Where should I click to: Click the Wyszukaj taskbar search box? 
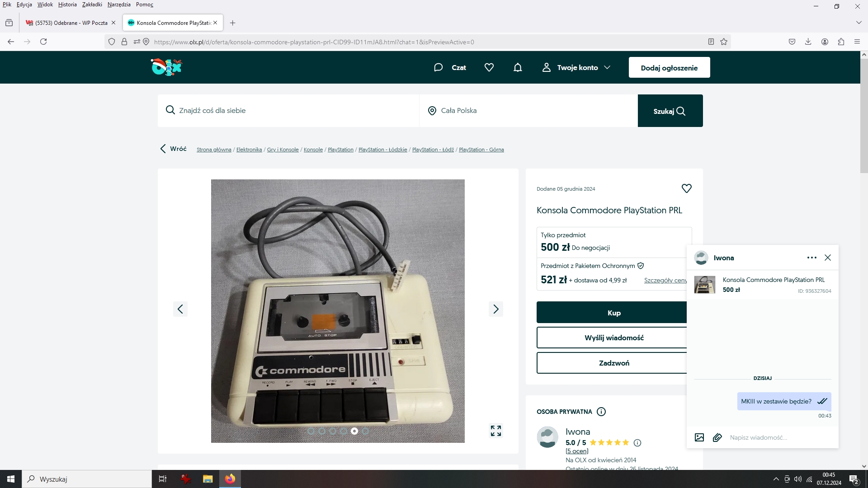87,479
